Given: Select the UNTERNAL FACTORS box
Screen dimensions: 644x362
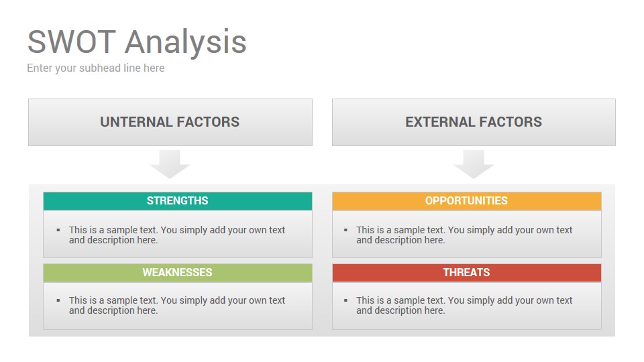Looking at the screenshot, I should pyautogui.click(x=170, y=122).
